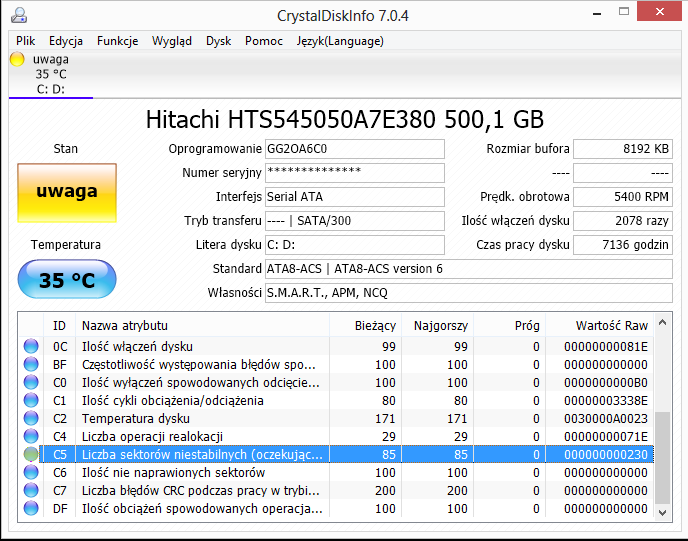Click the status dot for attribute C6
Image resolution: width=688 pixels, height=541 pixels.
31,472
